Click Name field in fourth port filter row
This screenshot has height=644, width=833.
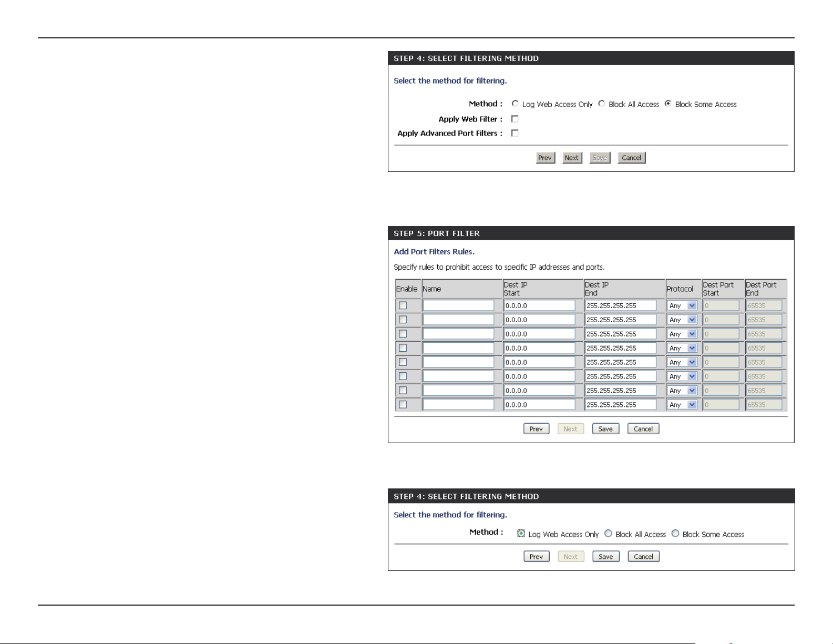[x=458, y=348]
